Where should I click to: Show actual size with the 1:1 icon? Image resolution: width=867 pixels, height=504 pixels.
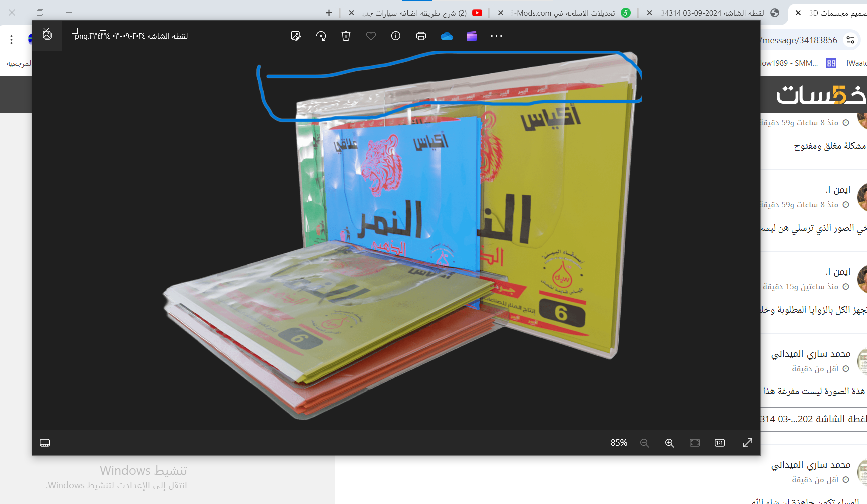coord(720,443)
